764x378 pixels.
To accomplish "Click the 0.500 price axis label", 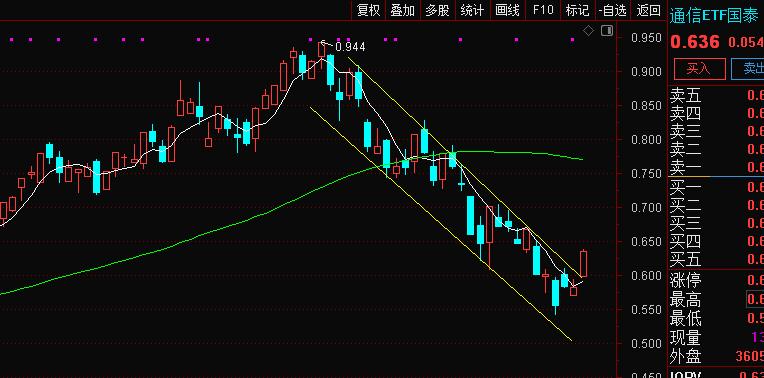I will pos(646,344).
